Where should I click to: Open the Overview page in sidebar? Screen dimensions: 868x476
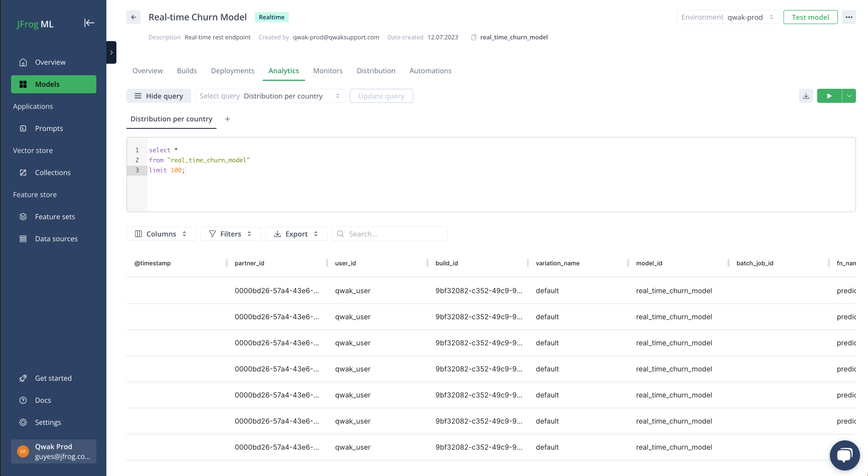click(x=54, y=62)
